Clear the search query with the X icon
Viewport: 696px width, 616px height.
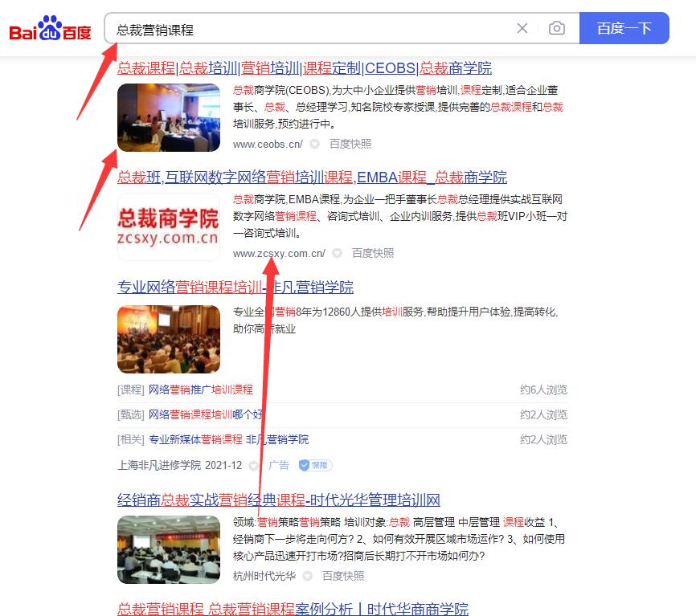coord(522,27)
